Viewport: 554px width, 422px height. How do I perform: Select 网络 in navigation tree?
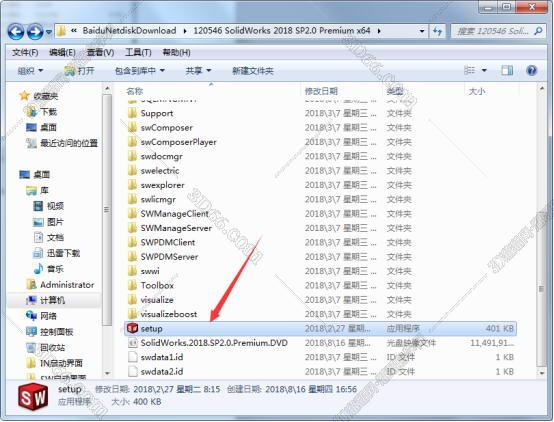click(x=48, y=316)
